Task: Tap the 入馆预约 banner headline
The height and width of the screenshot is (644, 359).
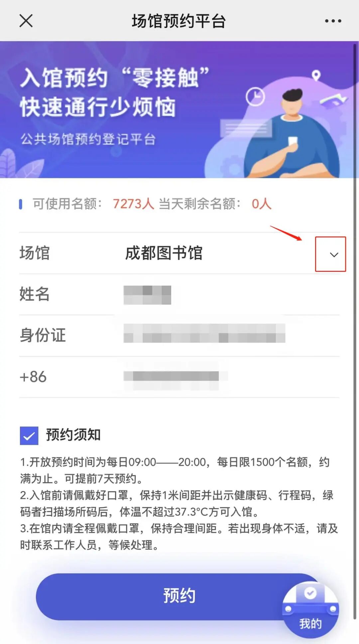Action: pos(64,78)
